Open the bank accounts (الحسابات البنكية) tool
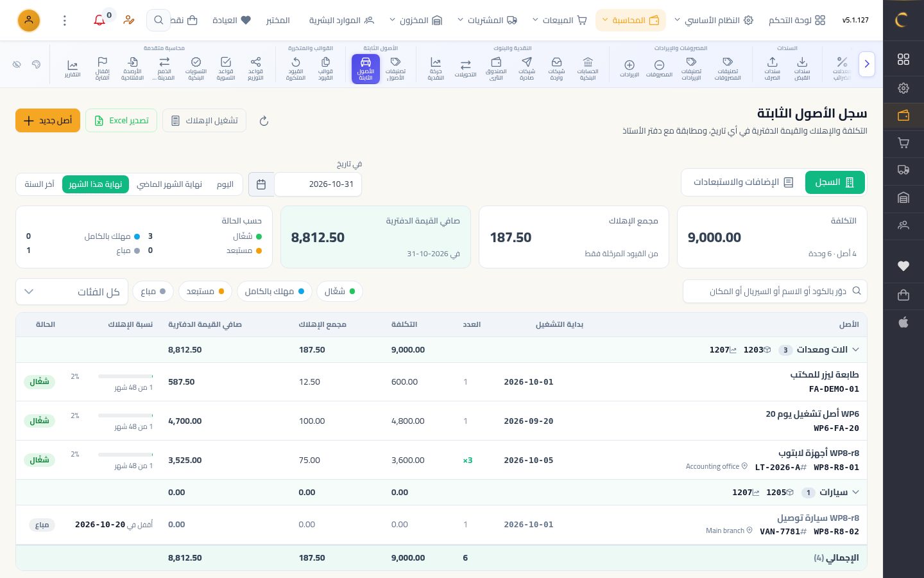The height and width of the screenshot is (578, 924). pos(588,69)
